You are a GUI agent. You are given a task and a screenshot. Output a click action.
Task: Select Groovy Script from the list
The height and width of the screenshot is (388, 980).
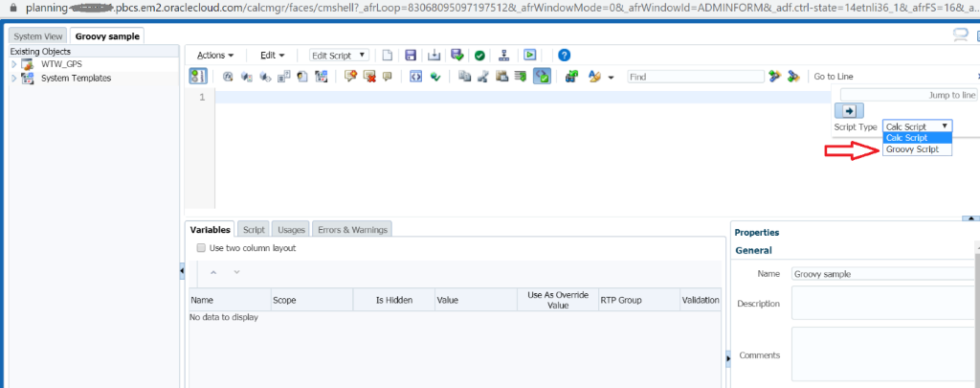(917, 149)
